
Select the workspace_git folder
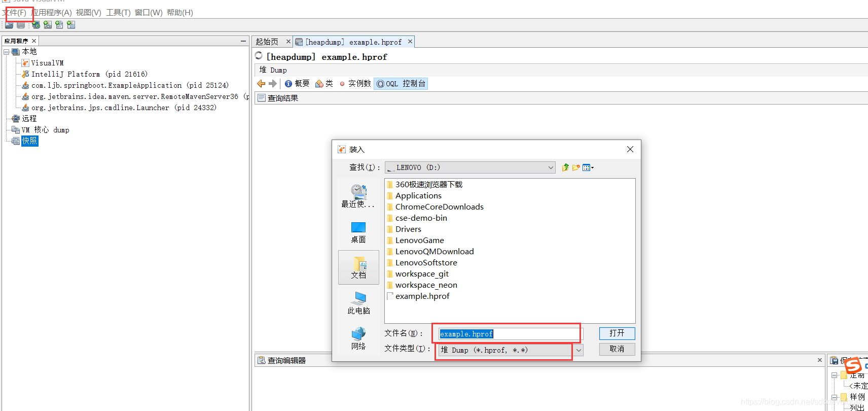click(418, 274)
